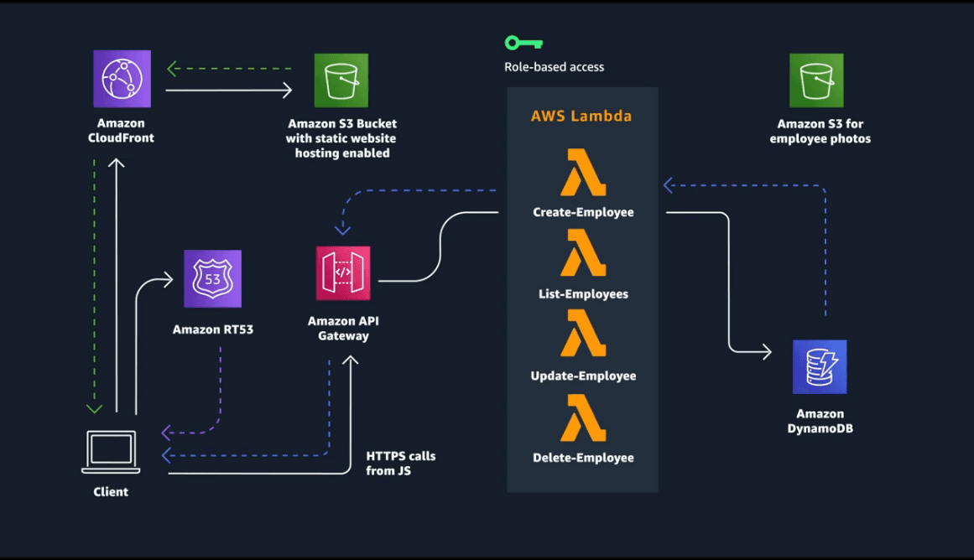Click the 'Amazon CloudFront' text label
974x560 pixels.
pyautogui.click(x=122, y=131)
